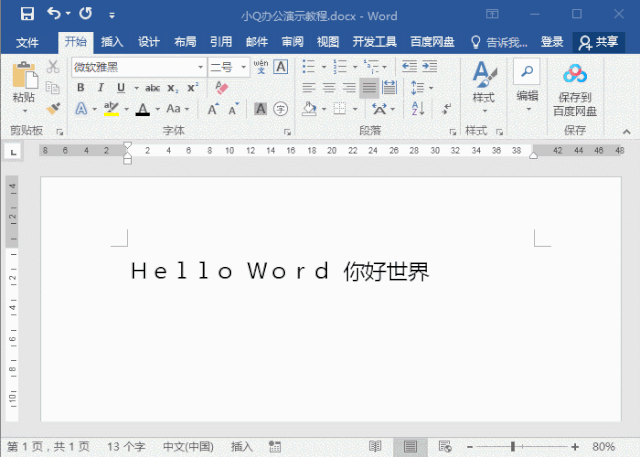
Task: Click the Increase Indent icon
Action: click(x=430, y=66)
